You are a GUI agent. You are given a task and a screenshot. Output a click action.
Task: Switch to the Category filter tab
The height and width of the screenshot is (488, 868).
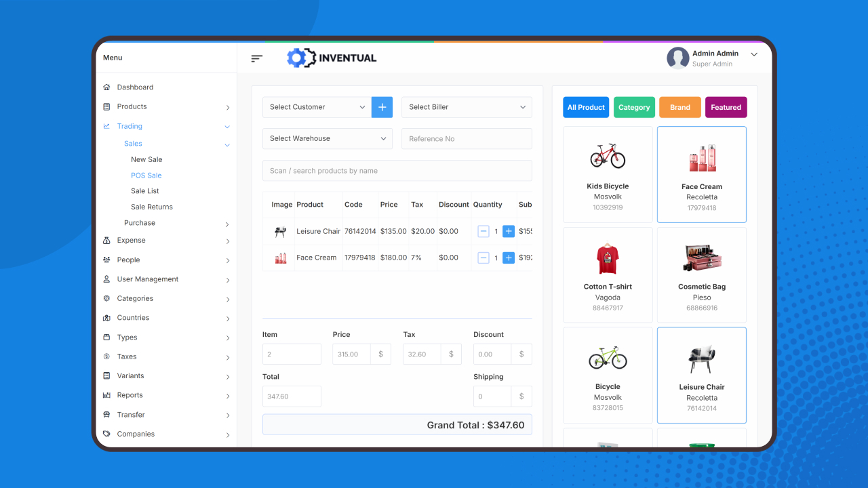click(634, 107)
